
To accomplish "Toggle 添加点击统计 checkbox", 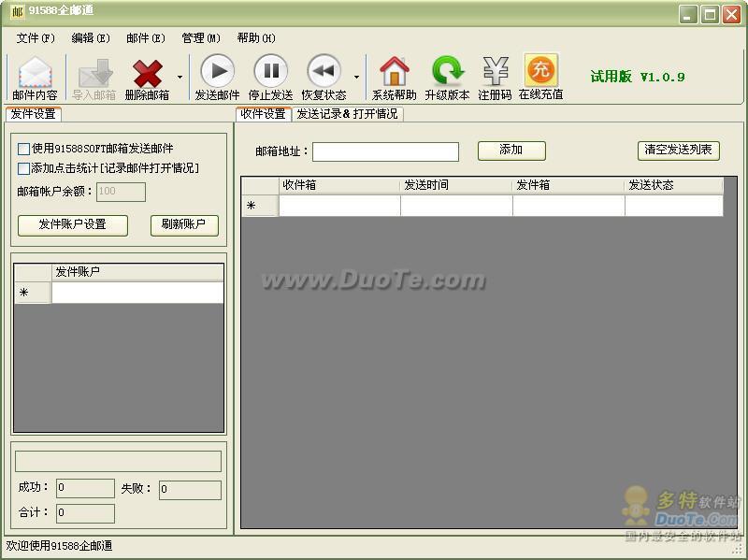I will (24, 169).
